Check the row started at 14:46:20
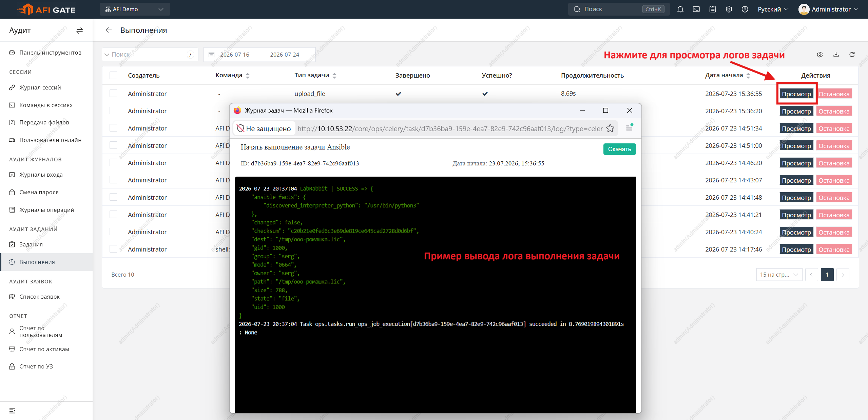This screenshot has width=868, height=420. coord(113,162)
